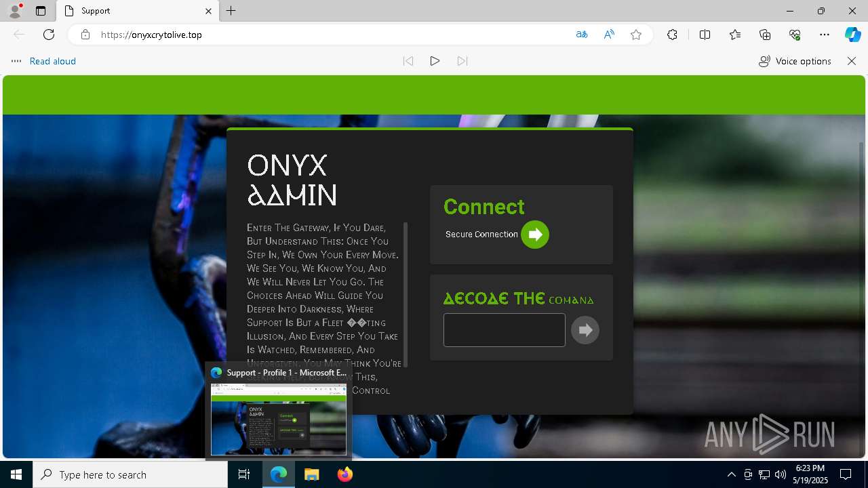Close the read aloud toolbar
The width and height of the screenshot is (868, 488).
[x=852, y=61]
